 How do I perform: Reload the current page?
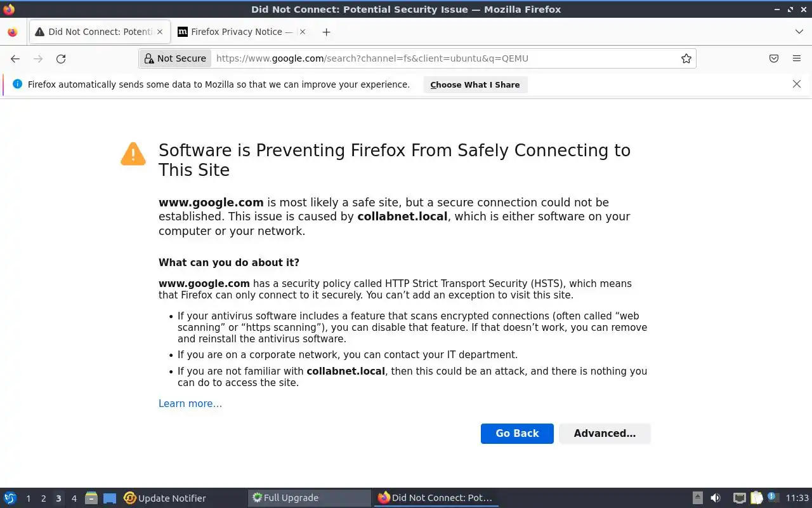61,58
